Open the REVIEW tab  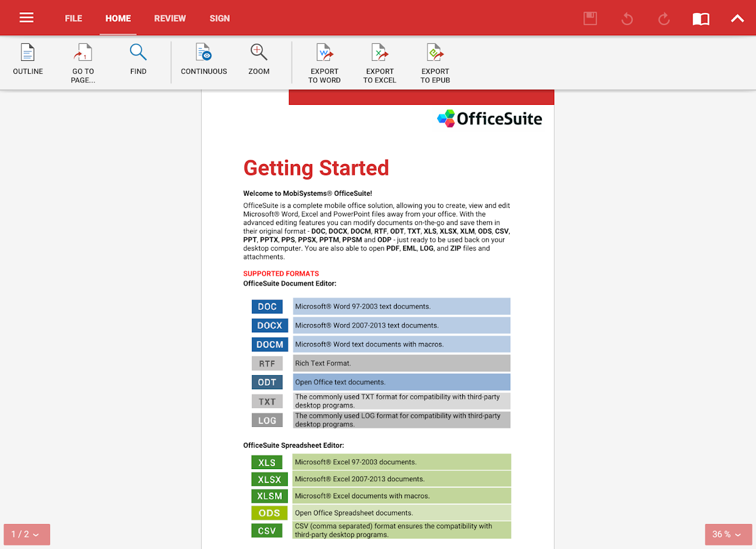(x=169, y=18)
